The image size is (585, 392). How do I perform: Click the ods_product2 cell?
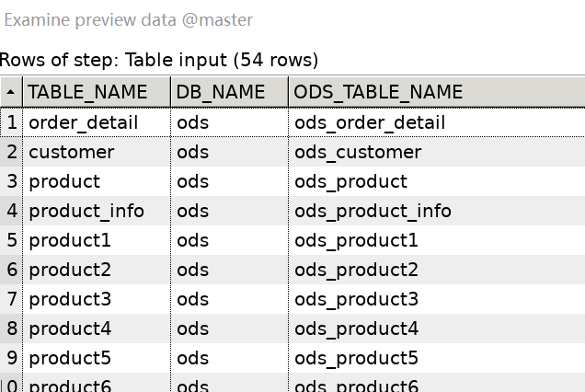pyautogui.click(x=356, y=270)
